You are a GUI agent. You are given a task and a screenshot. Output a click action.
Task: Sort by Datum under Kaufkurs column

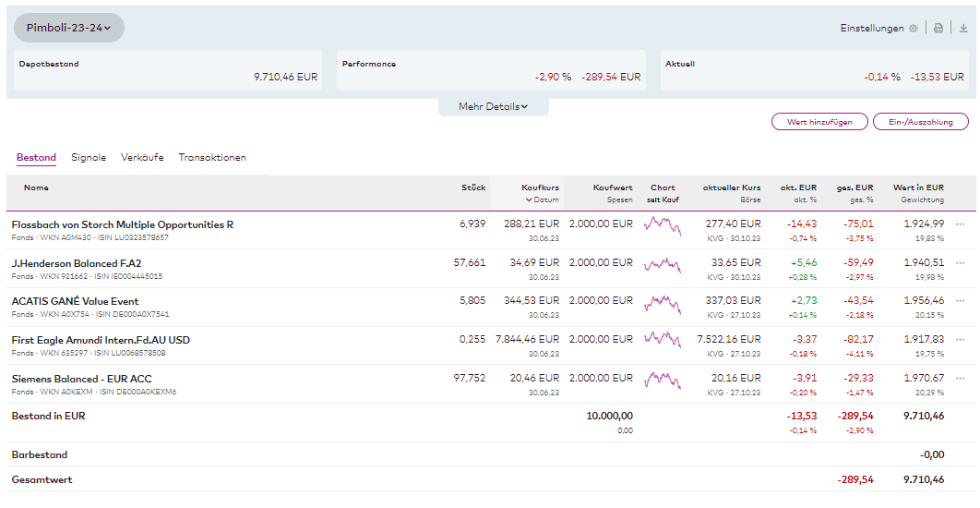tap(543, 200)
